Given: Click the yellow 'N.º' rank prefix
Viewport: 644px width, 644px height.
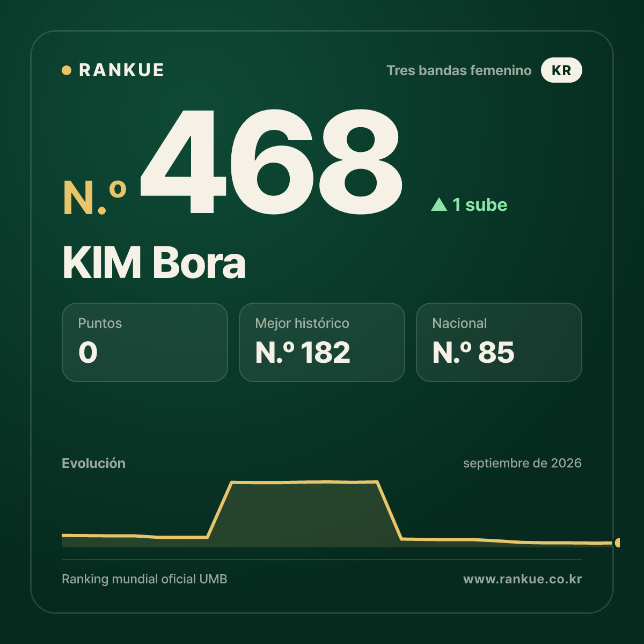Looking at the screenshot, I should click(95, 198).
